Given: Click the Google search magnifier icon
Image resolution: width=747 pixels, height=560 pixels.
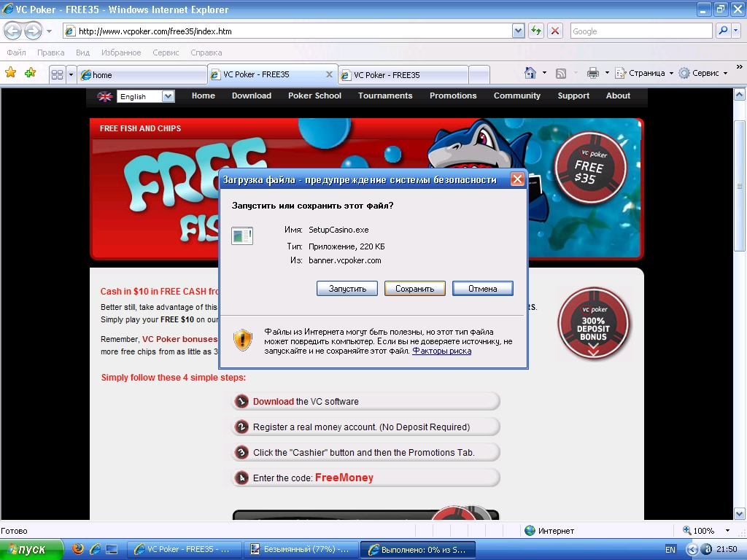Looking at the screenshot, I should (x=723, y=31).
